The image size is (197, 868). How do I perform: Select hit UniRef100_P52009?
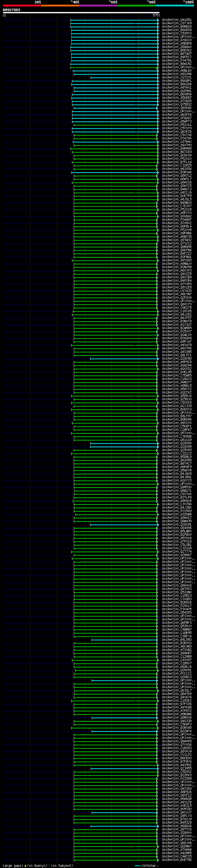176,230
